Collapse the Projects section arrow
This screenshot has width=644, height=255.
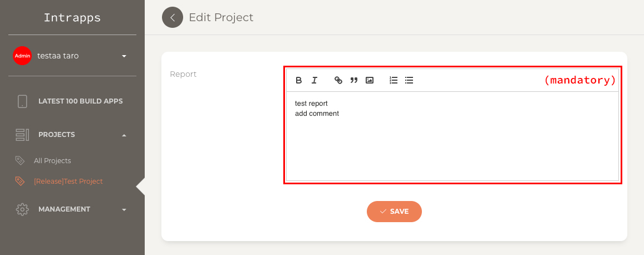pos(124,135)
